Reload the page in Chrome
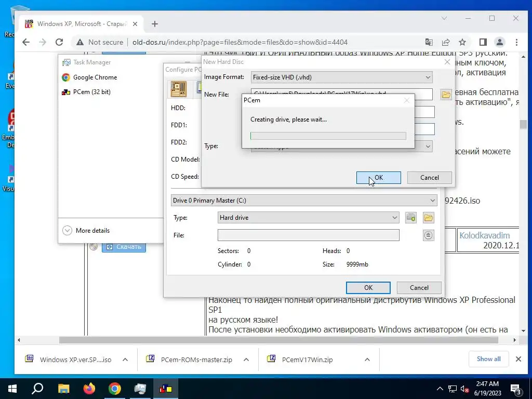This screenshot has width=532, height=399. [x=59, y=42]
